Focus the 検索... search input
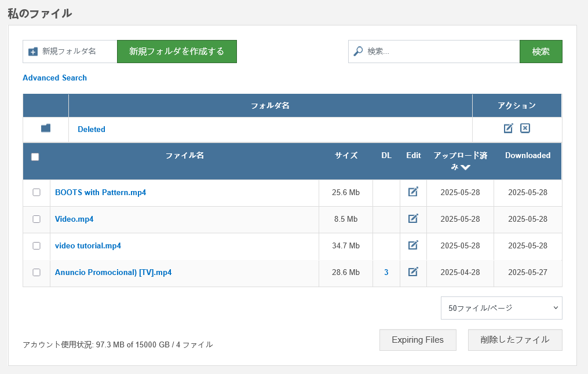 (434, 52)
